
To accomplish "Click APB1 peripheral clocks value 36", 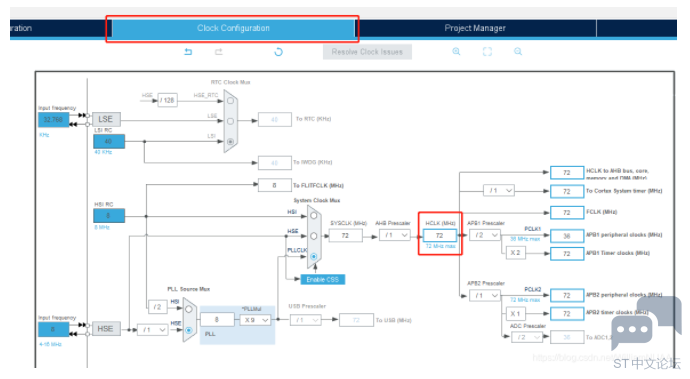I will point(567,236).
